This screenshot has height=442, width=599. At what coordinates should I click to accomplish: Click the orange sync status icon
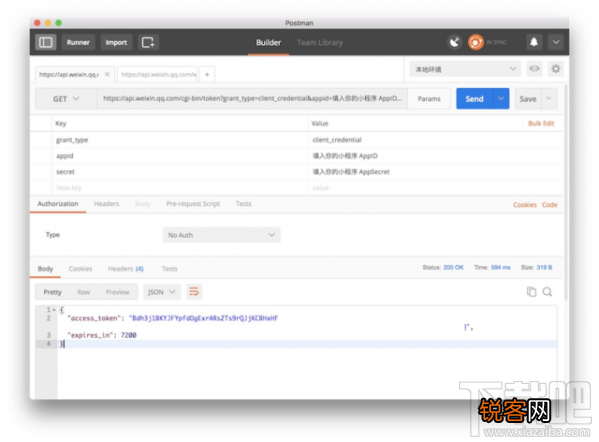(x=476, y=42)
